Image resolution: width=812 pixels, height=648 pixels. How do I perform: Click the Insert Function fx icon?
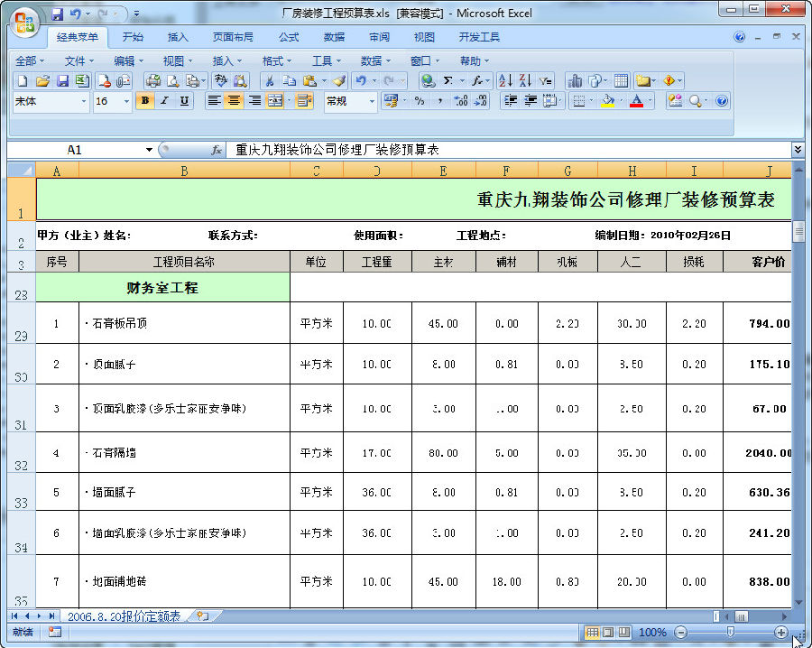pyautogui.click(x=476, y=80)
